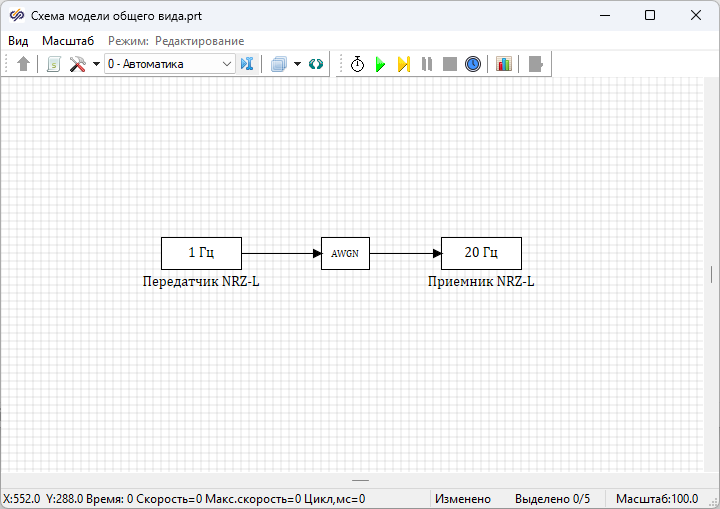Screen dimensions: 720x509
Task: Click the tools wrench and screwdriver icon
Action: coord(77,64)
